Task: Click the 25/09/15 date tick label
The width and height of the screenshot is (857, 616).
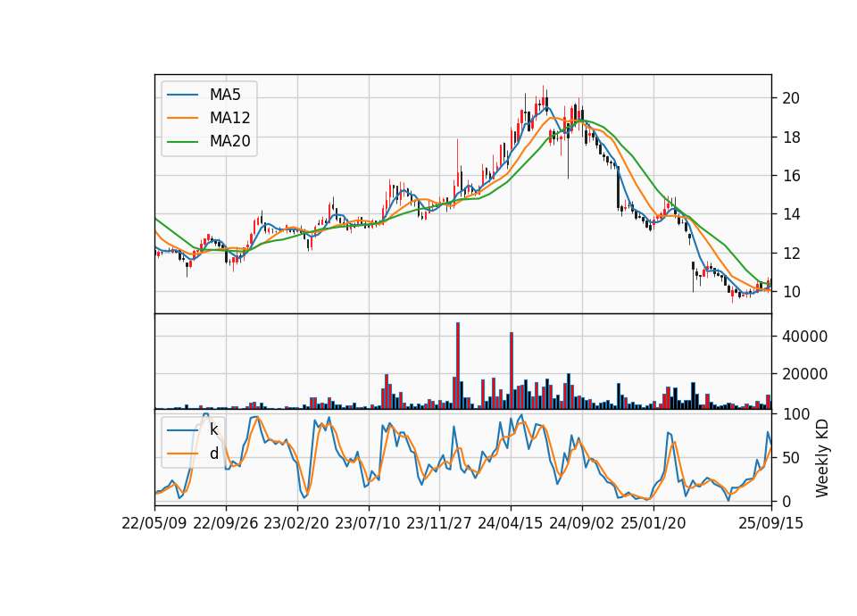Action: click(771, 524)
